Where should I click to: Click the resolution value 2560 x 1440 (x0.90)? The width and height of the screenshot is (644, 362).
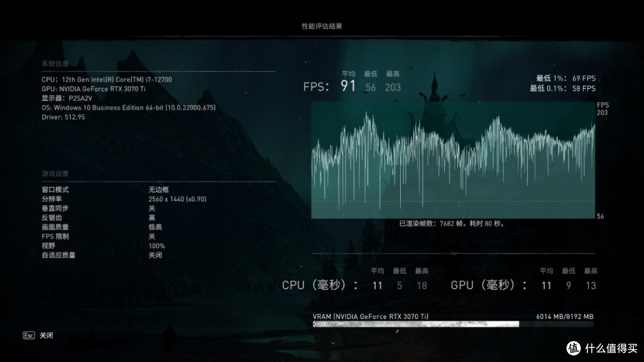coord(178,199)
